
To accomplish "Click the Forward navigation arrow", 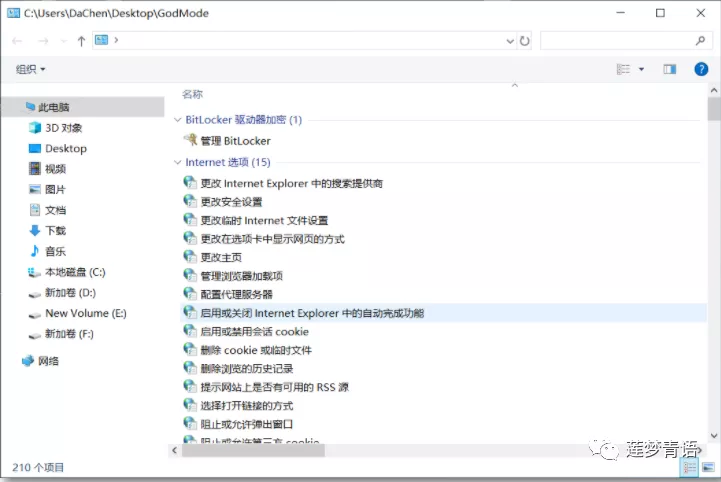I will [x=43, y=41].
